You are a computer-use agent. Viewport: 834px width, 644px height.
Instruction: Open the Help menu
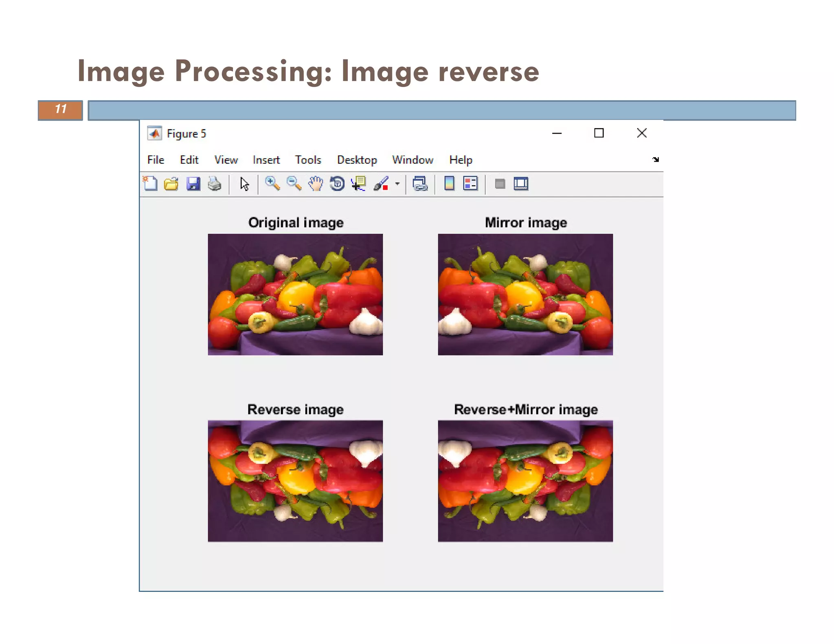(x=461, y=160)
